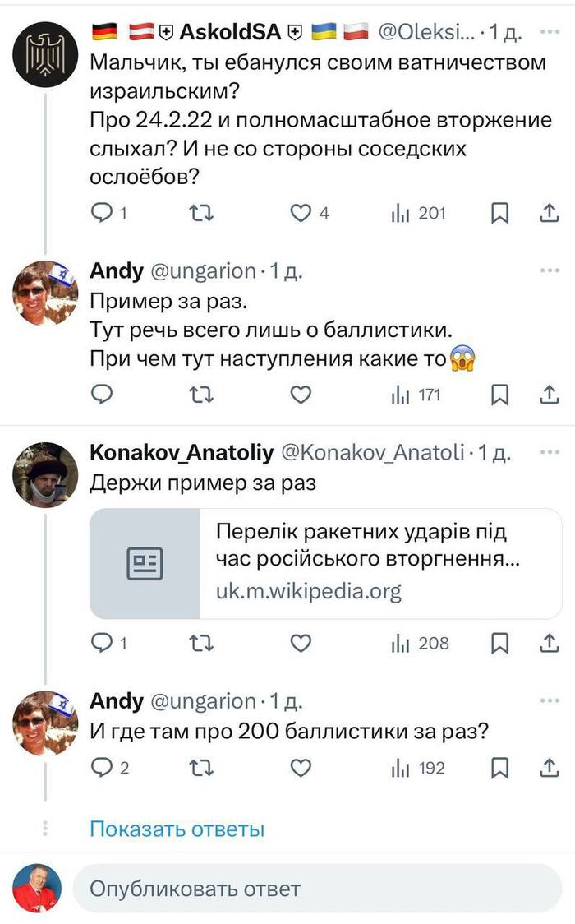Reply to Andy's '200 баллистики' tweet

coord(102,768)
